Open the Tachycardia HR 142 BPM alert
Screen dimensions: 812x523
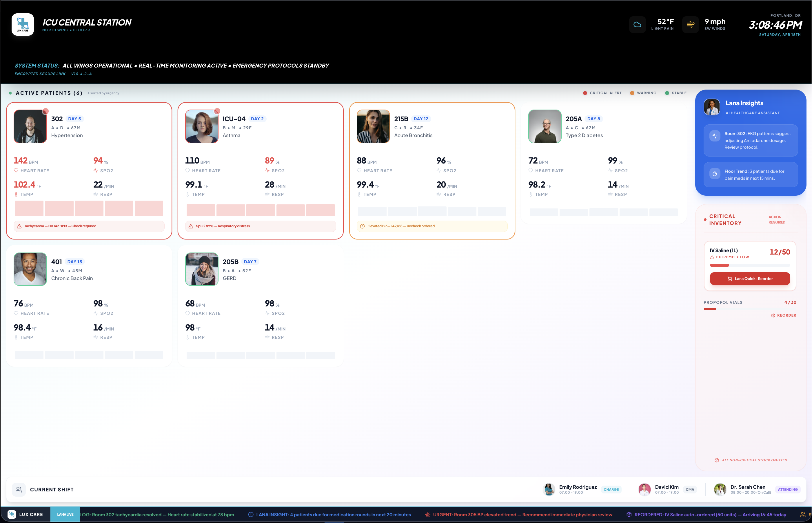coord(89,226)
